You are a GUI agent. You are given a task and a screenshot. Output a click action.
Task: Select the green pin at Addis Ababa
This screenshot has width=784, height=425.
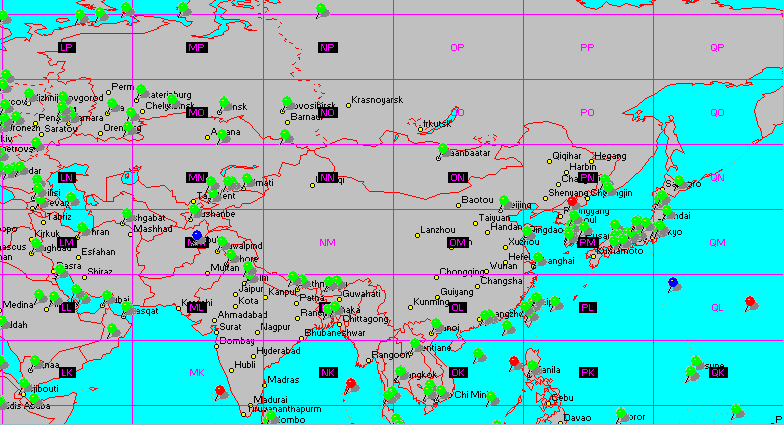click(x=33, y=398)
